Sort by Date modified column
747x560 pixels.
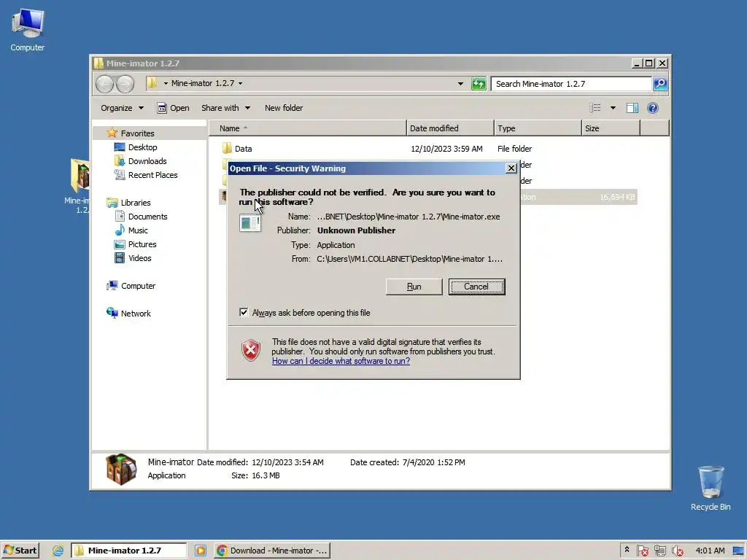(450, 128)
